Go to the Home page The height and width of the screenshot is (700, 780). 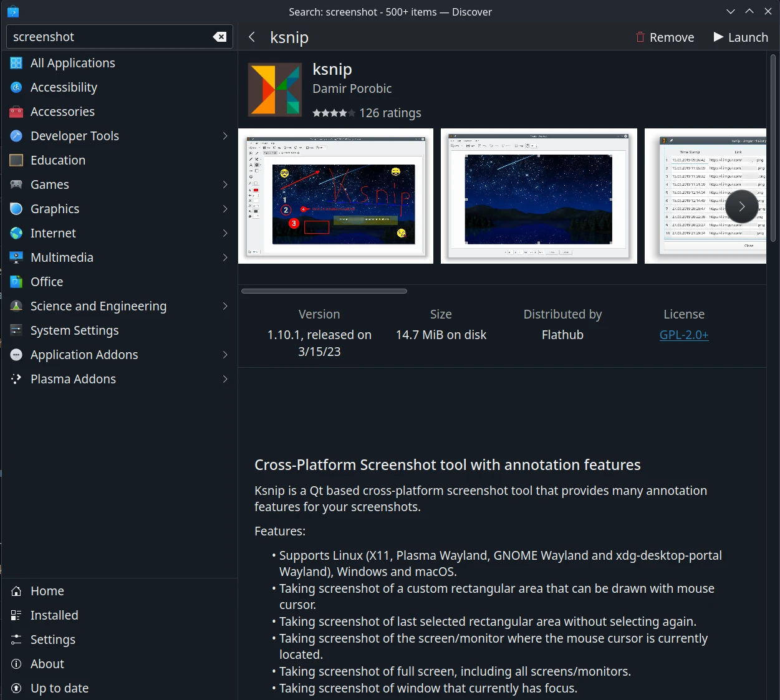pyautogui.click(x=119, y=591)
